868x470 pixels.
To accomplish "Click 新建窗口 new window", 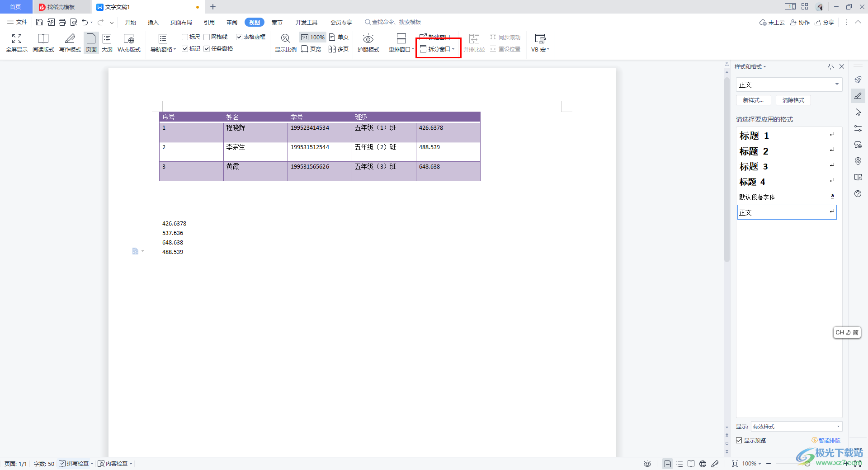I will (x=435, y=37).
